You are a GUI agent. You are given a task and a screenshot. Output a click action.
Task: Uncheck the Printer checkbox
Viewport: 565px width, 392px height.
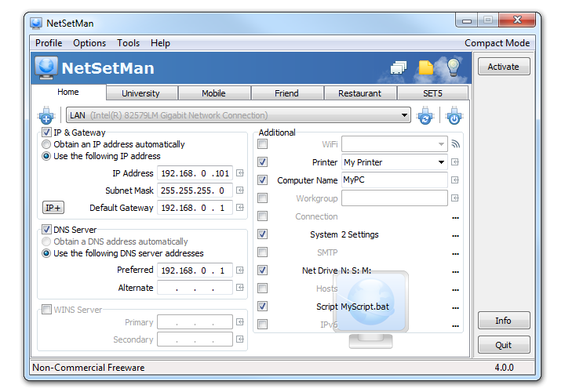pos(263,162)
